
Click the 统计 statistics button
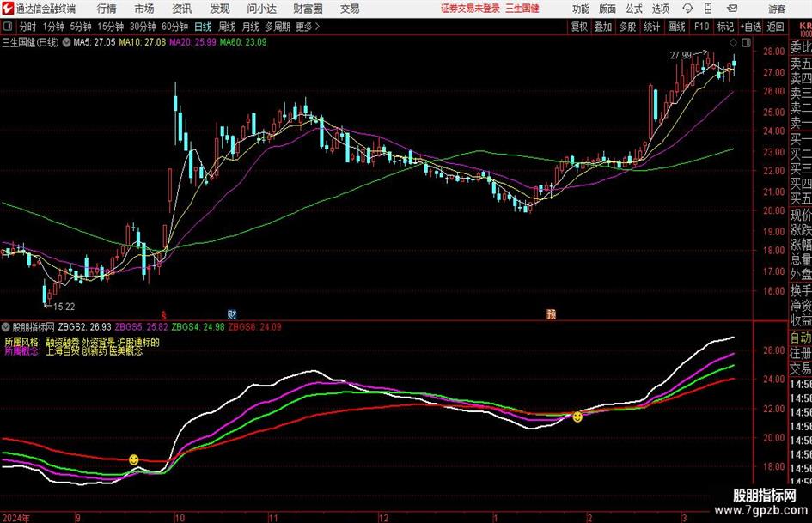click(x=651, y=27)
